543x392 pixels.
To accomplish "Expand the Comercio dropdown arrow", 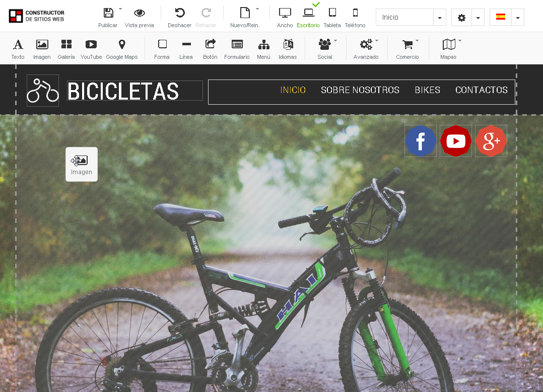I will click(417, 41).
